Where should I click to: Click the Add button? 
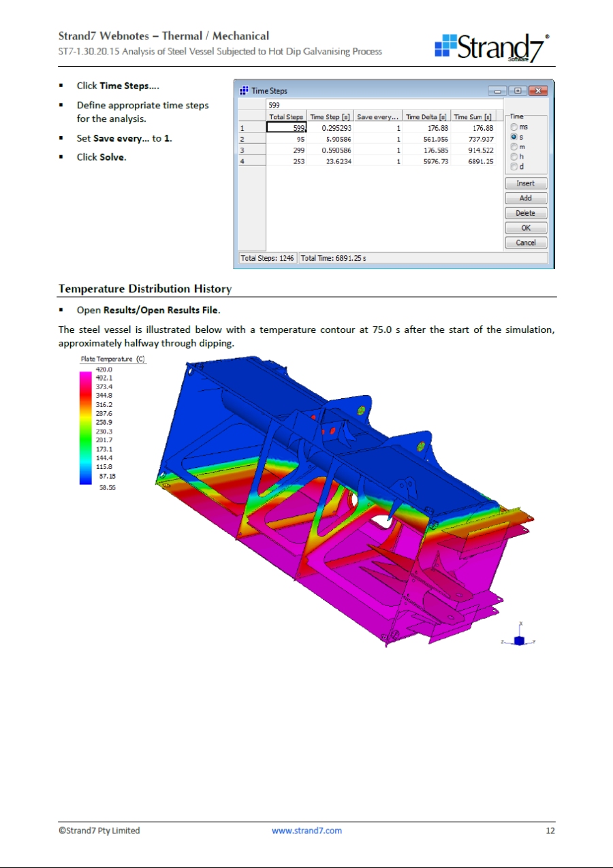(525, 198)
